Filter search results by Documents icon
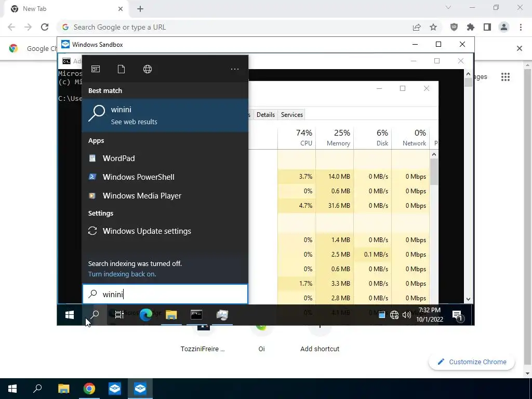The image size is (532, 399). point(121,69)
